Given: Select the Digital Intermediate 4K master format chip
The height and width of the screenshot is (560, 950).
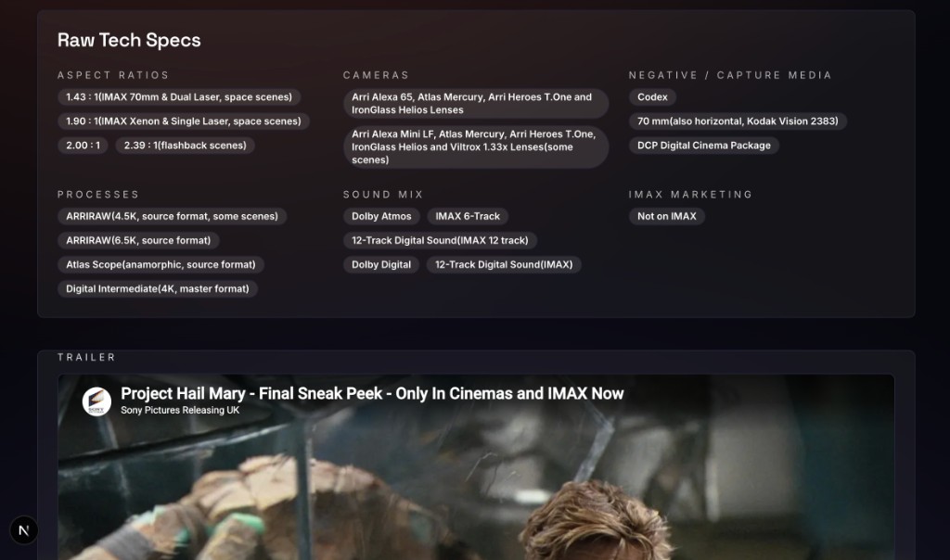Looking at the screenshot, I should tap(157, 288).
